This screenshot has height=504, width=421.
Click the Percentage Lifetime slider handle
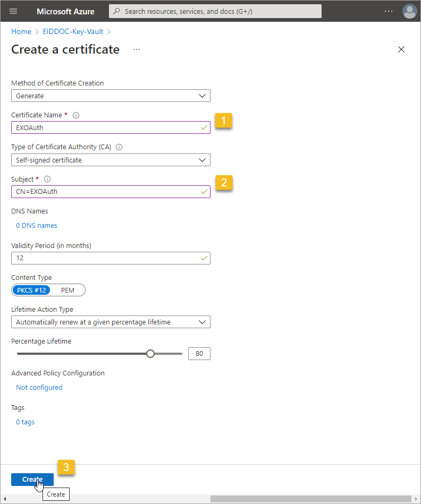150,354
